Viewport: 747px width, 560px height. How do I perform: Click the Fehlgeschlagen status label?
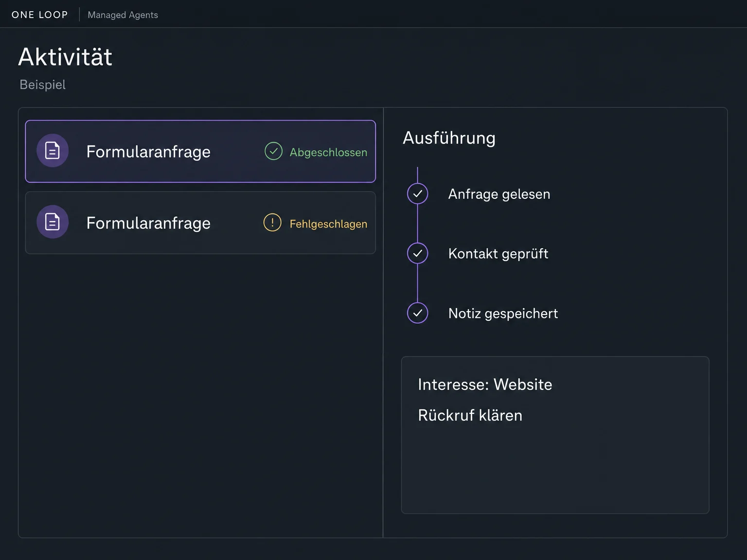(328, 224)
